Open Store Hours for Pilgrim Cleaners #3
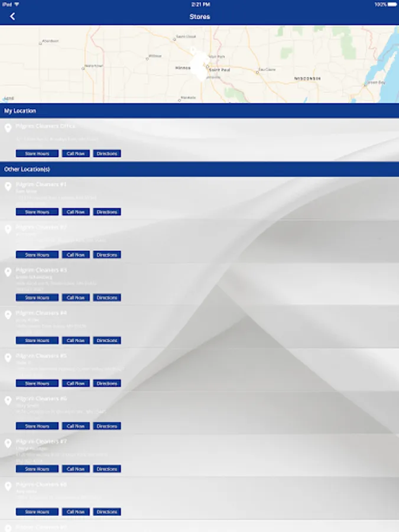The width and height of the screenshot is (399, 532). 37,297
